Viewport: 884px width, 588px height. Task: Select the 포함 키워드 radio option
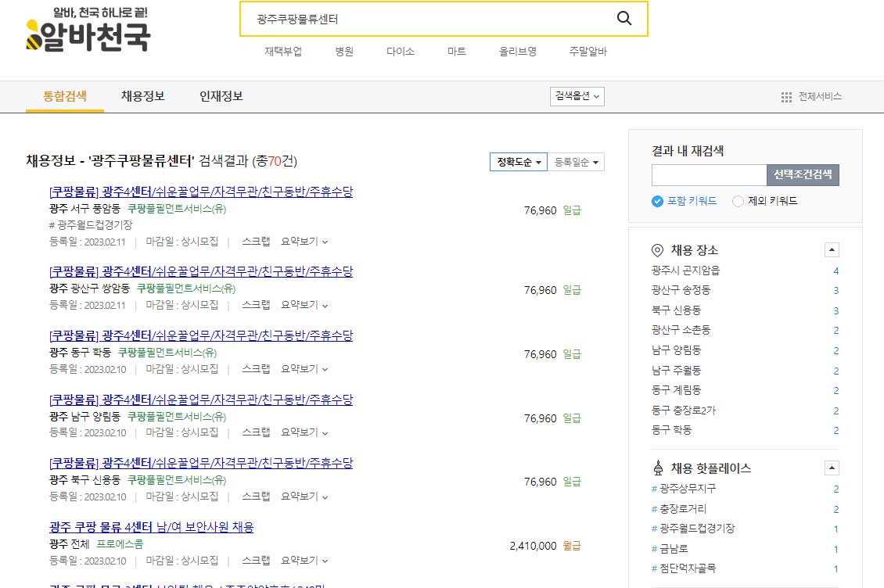[x=657, y=201]
